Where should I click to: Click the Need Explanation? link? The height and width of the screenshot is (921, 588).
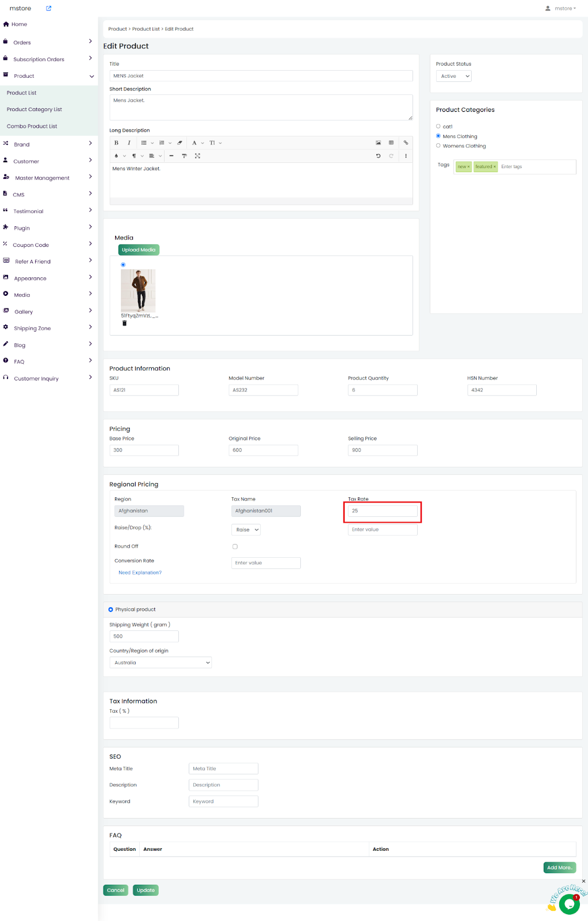(140, 573)
